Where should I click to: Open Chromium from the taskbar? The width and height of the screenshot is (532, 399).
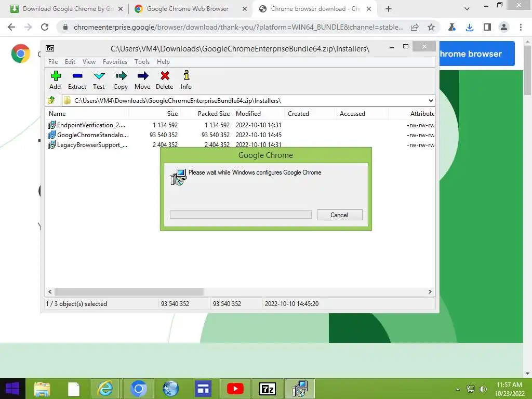138,389
